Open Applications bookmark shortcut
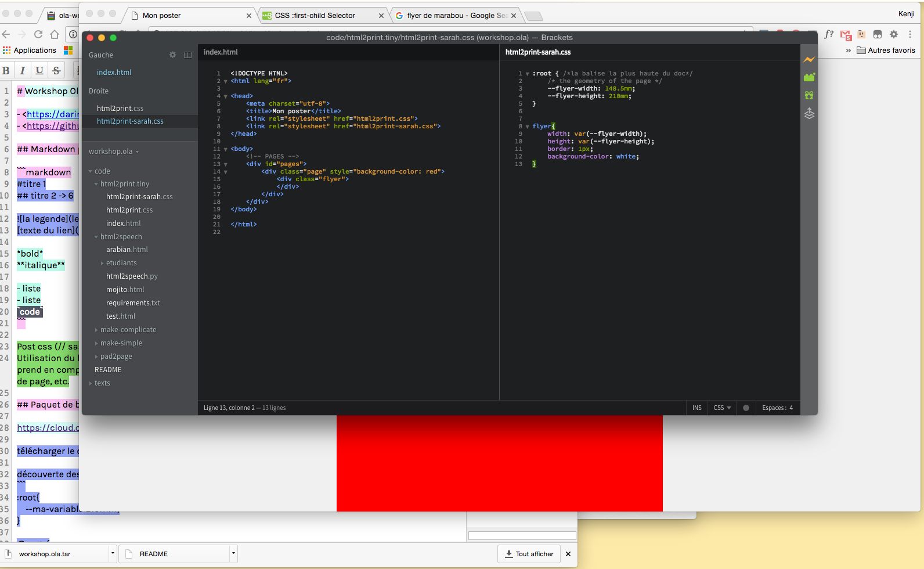This screenshot has height=569, width=924. (30, 51)
